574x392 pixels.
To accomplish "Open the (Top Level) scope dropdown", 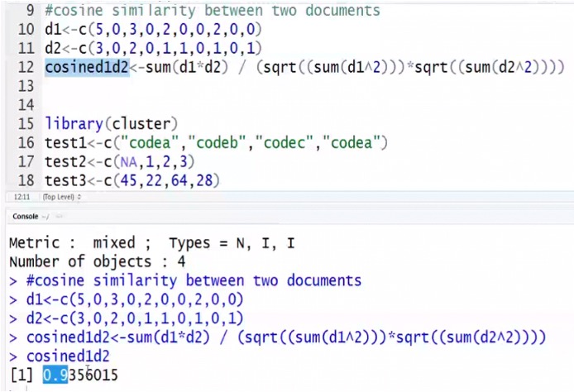I will pyautogui.click(x=61, y=198).
